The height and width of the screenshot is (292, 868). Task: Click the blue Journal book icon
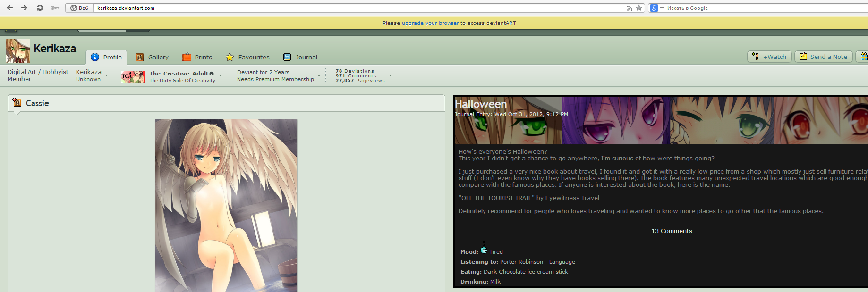(287, 57)
